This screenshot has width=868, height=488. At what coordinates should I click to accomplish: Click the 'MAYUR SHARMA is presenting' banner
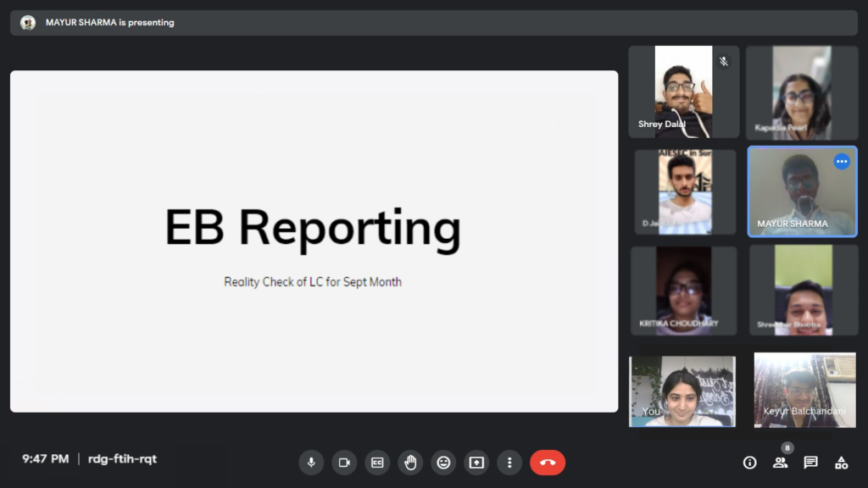coord(109,23)
